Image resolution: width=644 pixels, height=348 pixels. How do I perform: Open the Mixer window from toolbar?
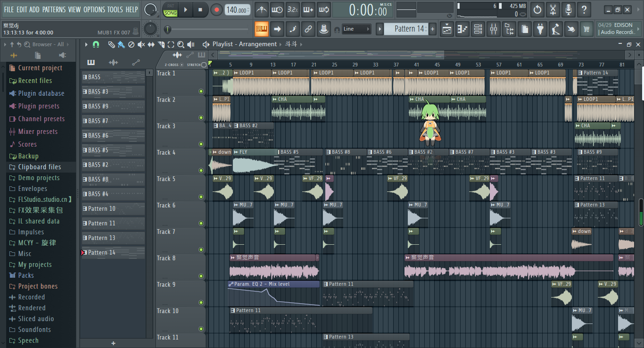click(x=493, y=29)
